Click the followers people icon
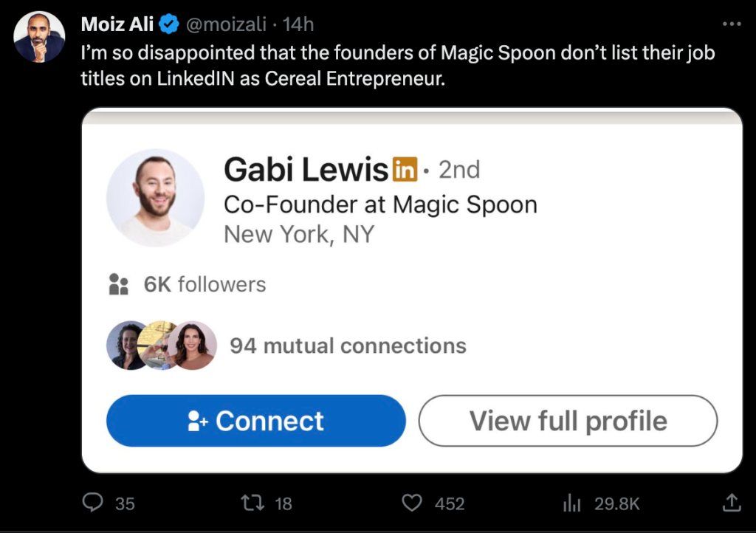The image size is (756, 533). click(119, 284)
